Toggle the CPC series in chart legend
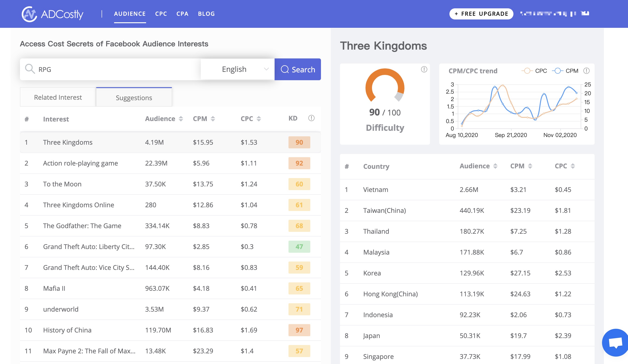Image resolution: width=628 pixels, height=364 pixels. point(534,71)
